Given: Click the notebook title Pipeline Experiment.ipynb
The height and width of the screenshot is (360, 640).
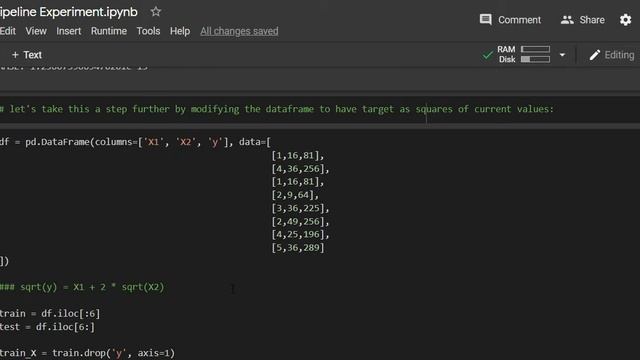Looking at the screenshot, I should tap(69, 12).
